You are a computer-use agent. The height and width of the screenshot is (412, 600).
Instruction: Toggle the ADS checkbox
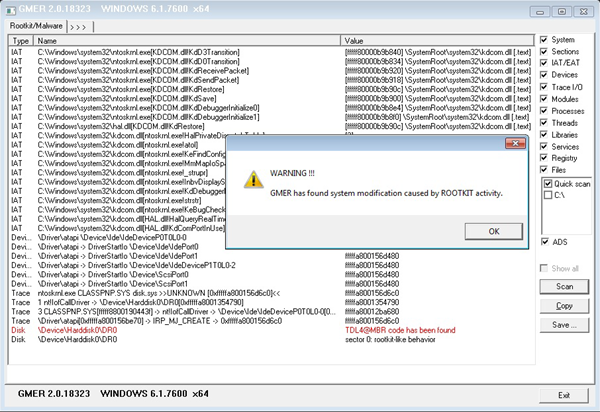pyautogui.click(x=545, y=242)
